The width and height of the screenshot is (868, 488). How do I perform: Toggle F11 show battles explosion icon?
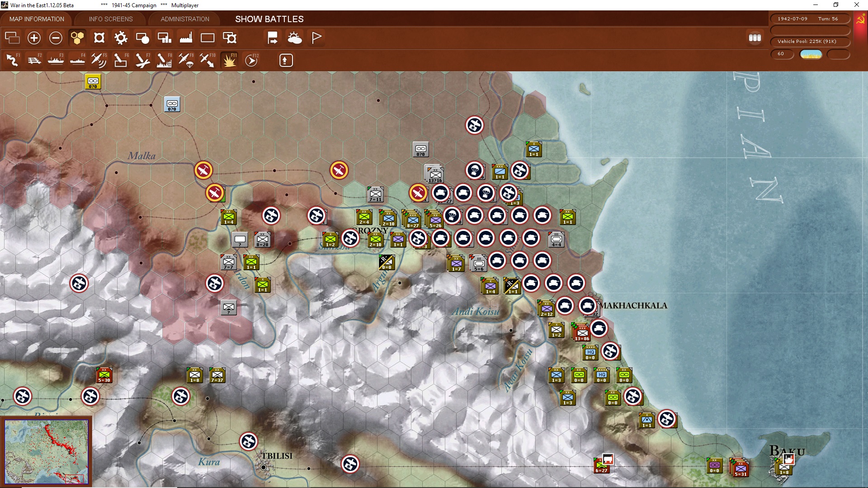[x=229, y=60]
